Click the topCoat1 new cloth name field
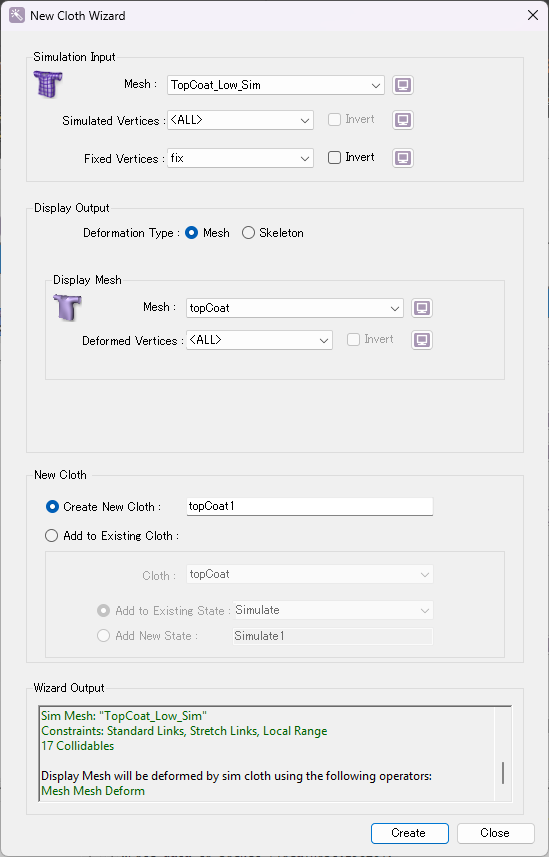549x857 pixels. [309, 506]
